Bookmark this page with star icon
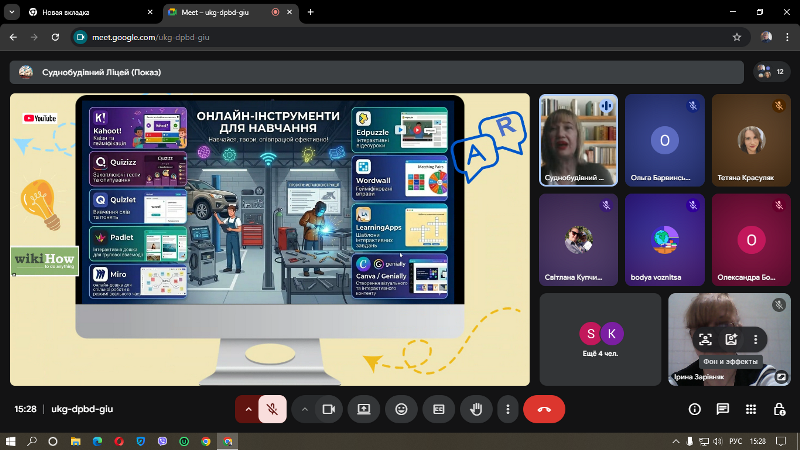The image size is (800, 450). pos(737,37)
